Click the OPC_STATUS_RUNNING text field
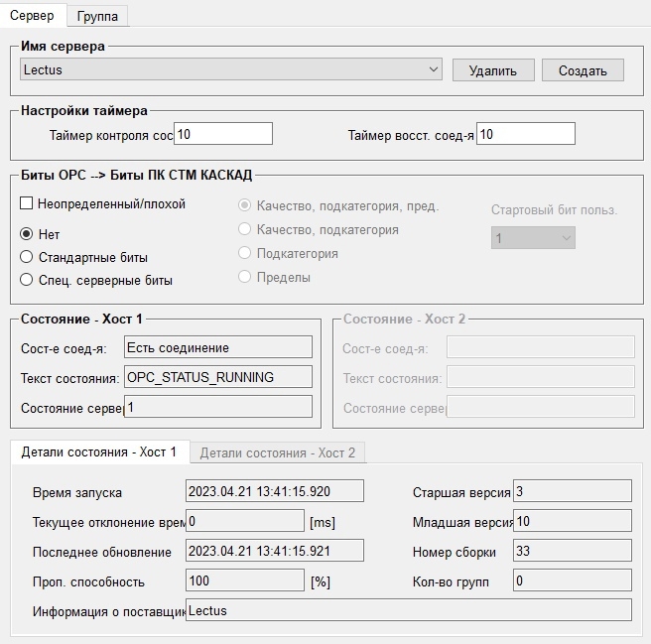 218,377
